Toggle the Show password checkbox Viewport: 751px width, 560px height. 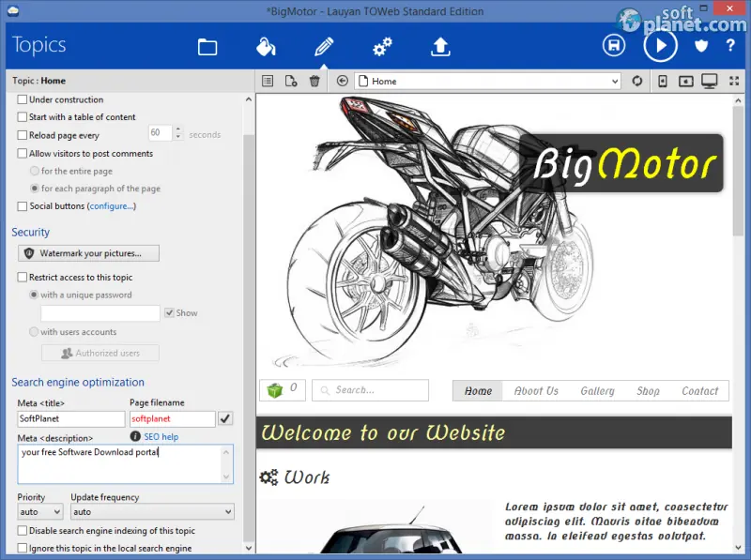169,312
